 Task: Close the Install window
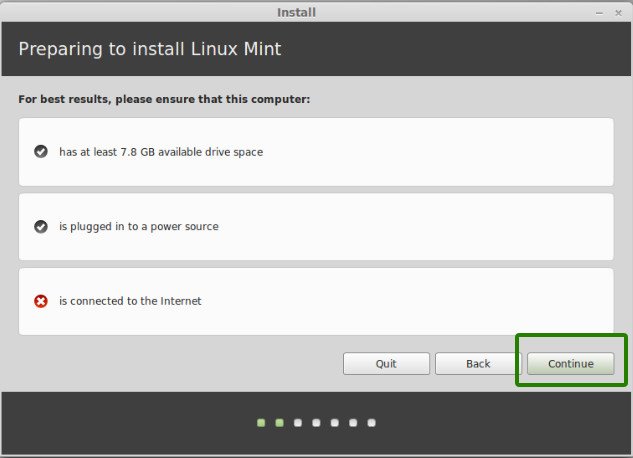point(618,12)
